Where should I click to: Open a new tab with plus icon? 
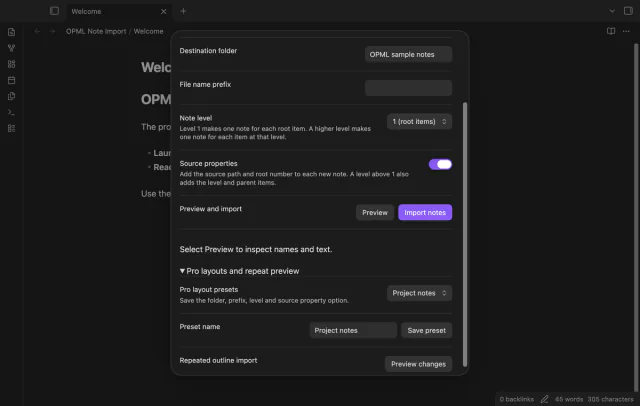[183, 11]
